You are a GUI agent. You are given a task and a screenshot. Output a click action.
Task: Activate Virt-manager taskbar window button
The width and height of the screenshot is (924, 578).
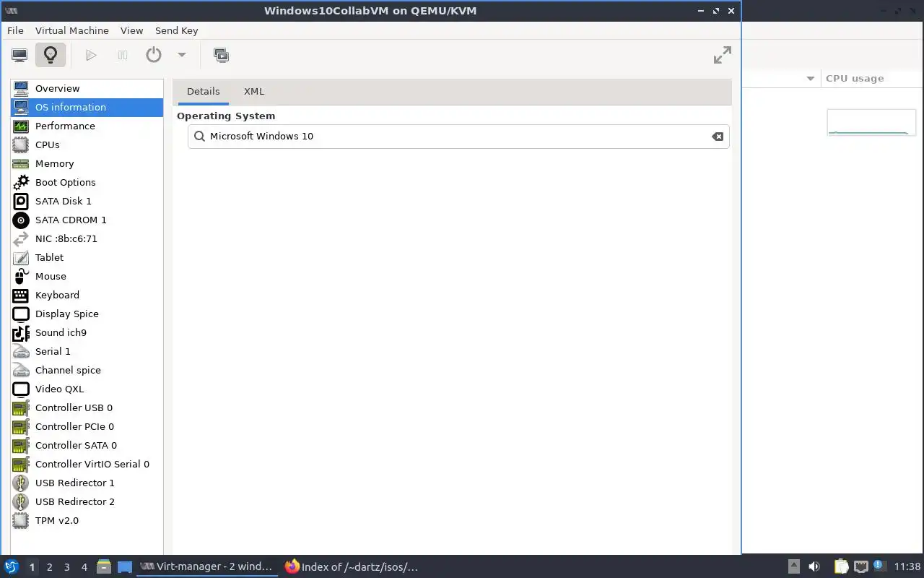207,566
